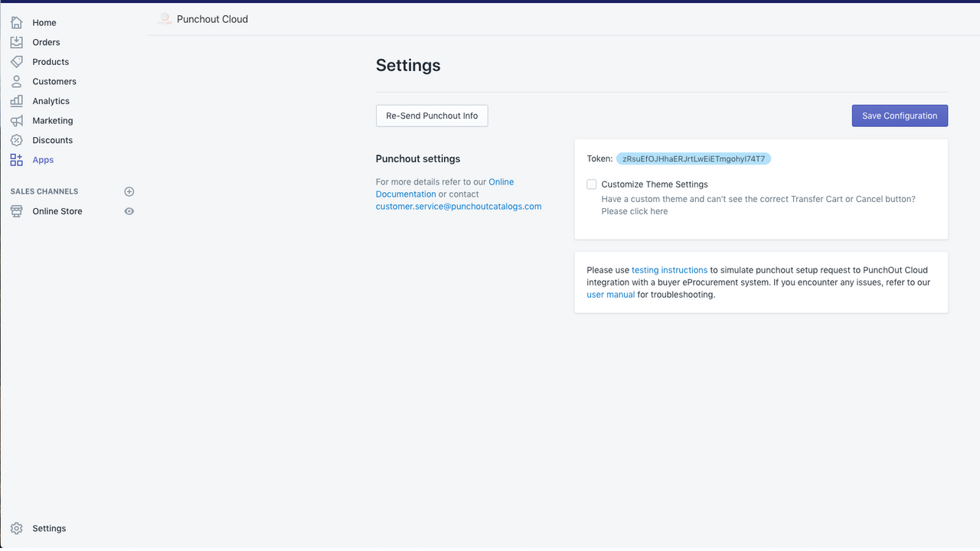Click the token value zRsuEfOJHhaERJrtLwEiETmgohyI74T7
This screenshot has width=980, height=551.
coord(694,159)
